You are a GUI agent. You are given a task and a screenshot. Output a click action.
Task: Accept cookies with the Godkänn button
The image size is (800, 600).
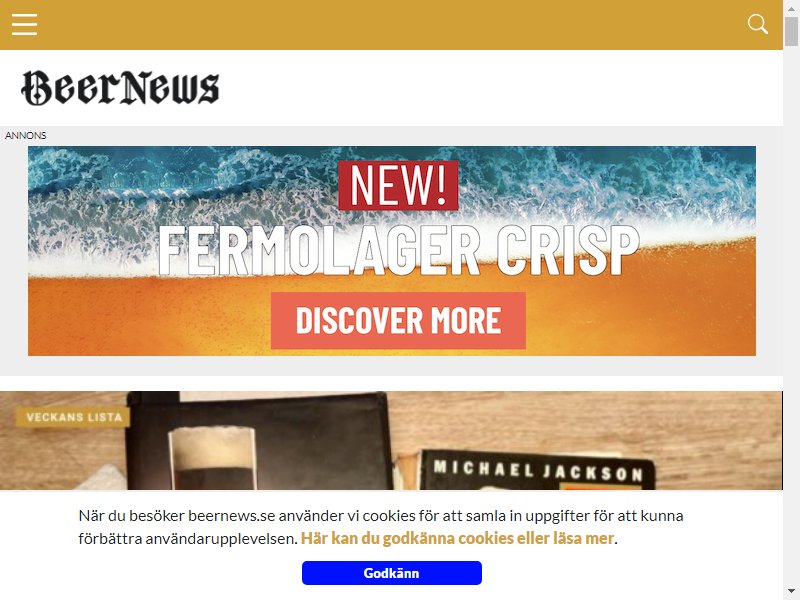point(391,573)
